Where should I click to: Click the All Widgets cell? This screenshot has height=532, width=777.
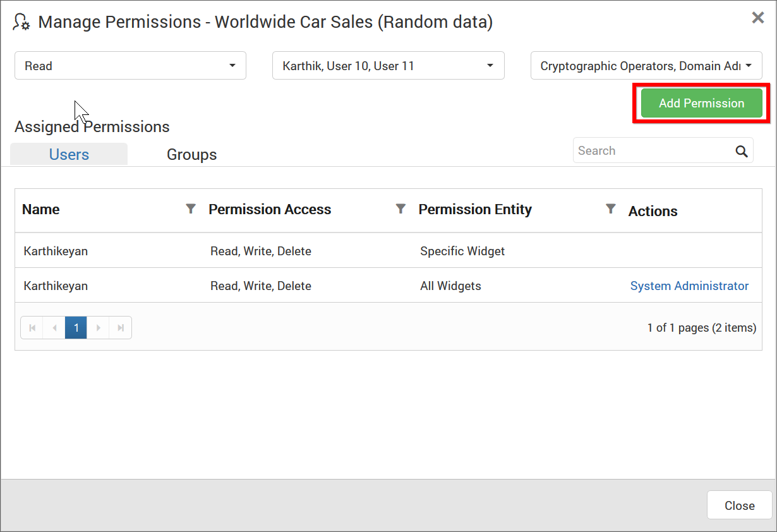450,286
